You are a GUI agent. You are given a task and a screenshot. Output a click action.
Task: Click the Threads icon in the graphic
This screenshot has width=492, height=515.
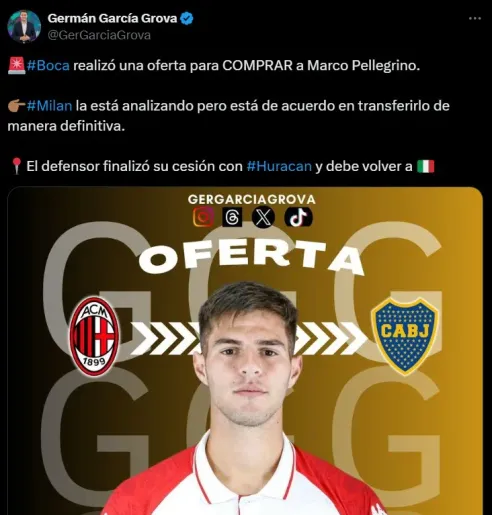(232, 217)
